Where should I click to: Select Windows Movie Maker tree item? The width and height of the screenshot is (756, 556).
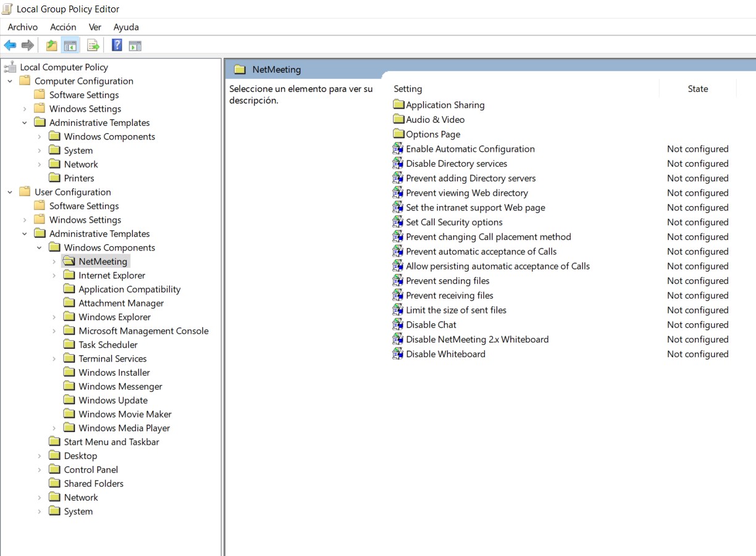(125, 414)
